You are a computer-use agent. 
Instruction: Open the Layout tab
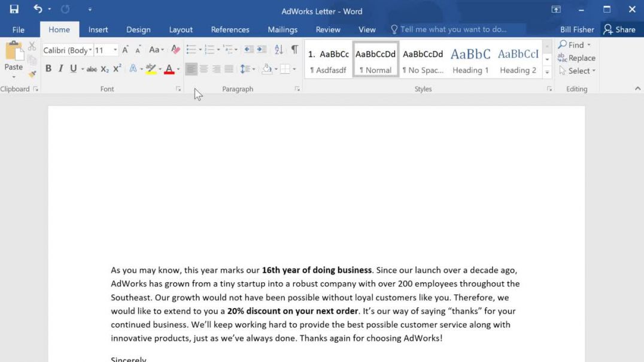click(181, 29)
